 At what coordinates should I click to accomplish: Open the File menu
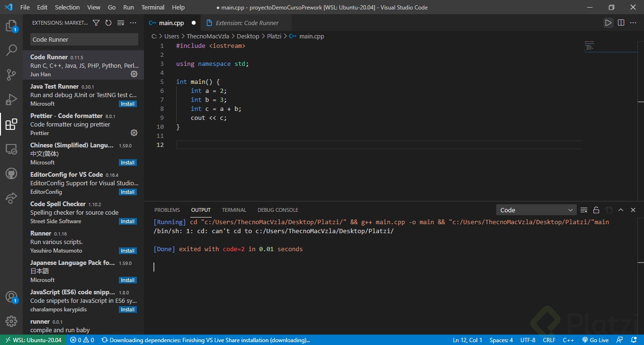click(x=25, y=7)
